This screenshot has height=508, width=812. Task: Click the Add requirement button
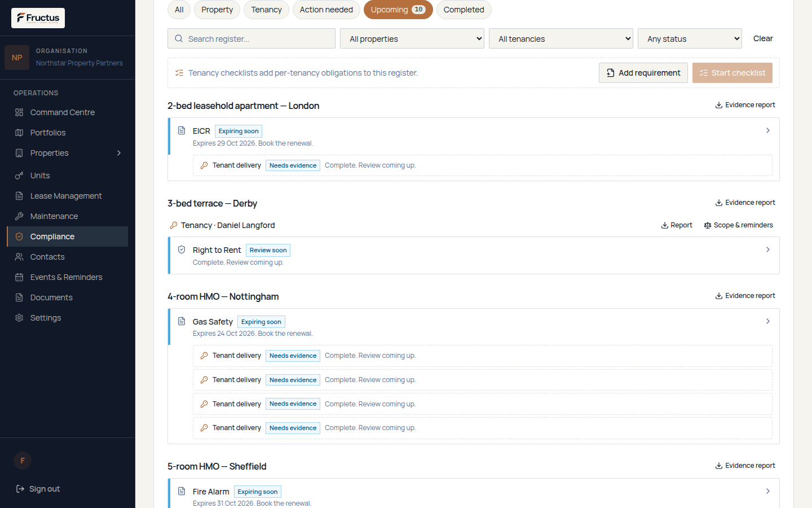[x=643, y=73]
